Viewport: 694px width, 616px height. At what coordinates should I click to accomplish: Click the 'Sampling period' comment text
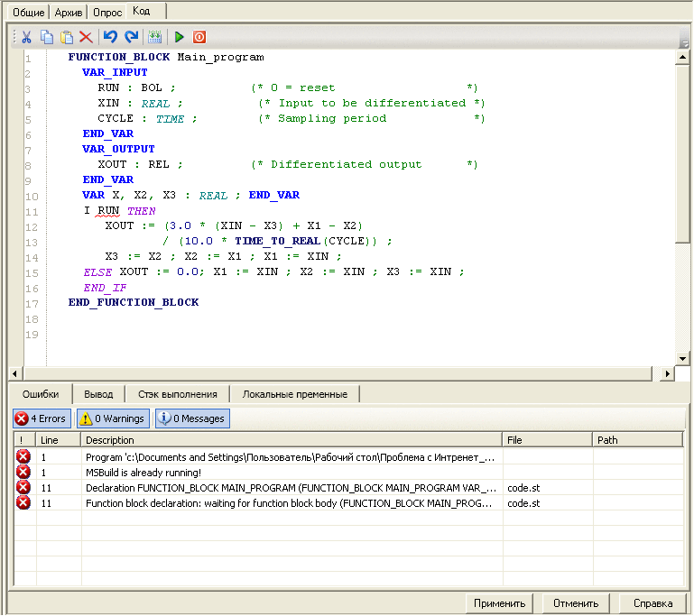[x=332, y=118]
